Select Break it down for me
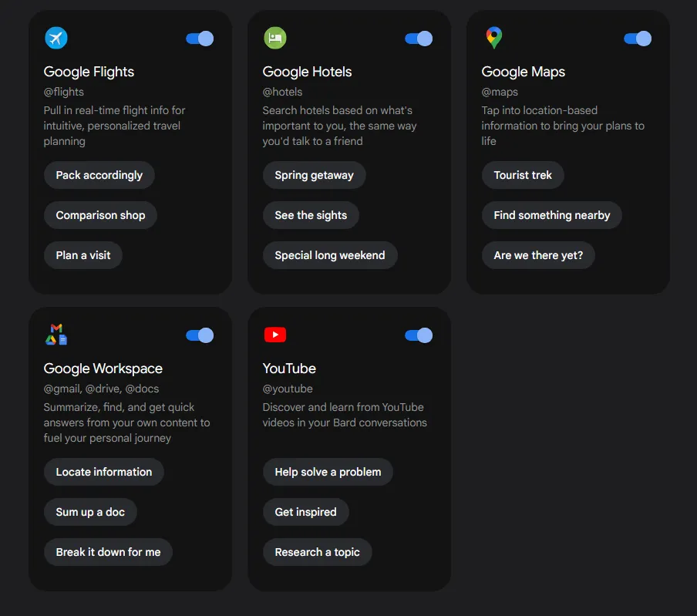 tap(108, 552)
